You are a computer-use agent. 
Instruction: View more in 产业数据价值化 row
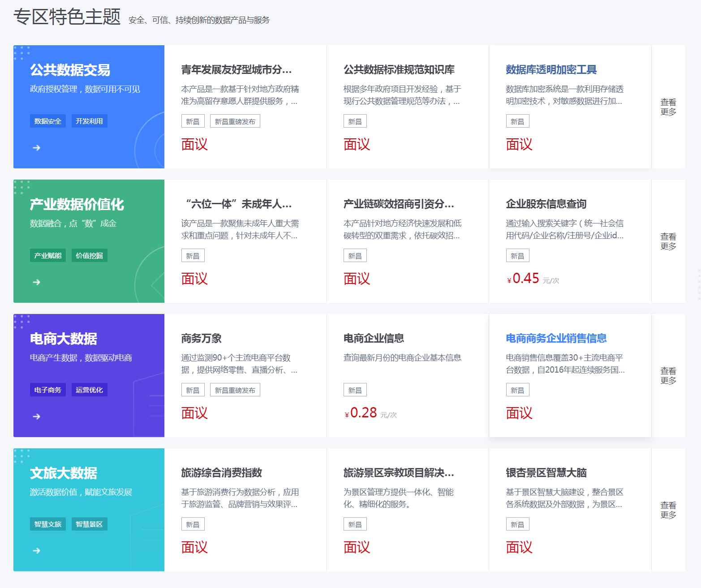coord(668,241)
